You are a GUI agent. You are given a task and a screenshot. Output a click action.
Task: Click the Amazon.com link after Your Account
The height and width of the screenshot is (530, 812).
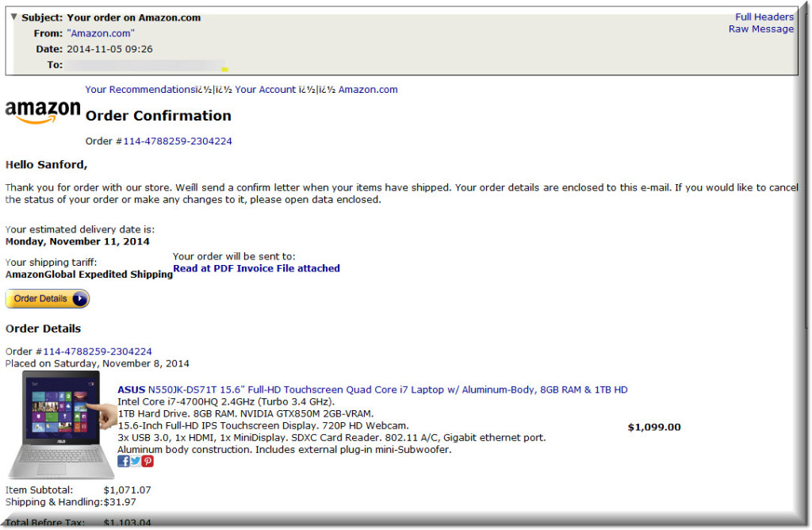point(368,90)
